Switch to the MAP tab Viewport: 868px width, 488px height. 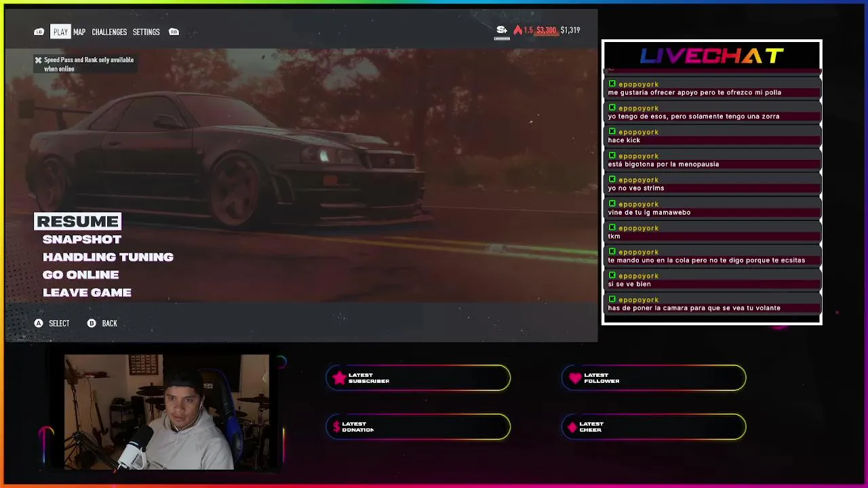point(79,32)
